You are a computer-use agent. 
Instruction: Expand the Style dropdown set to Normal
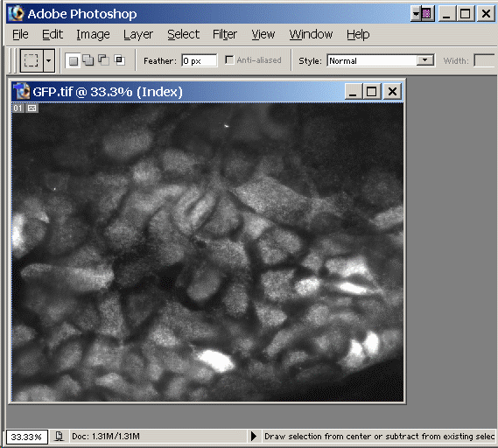click(x=425, y=60)
